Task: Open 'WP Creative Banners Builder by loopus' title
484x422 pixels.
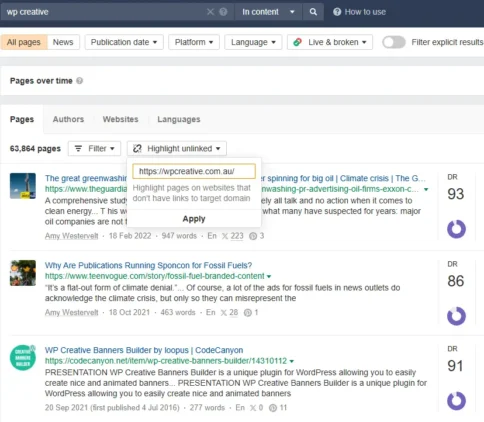Action: 144,350
